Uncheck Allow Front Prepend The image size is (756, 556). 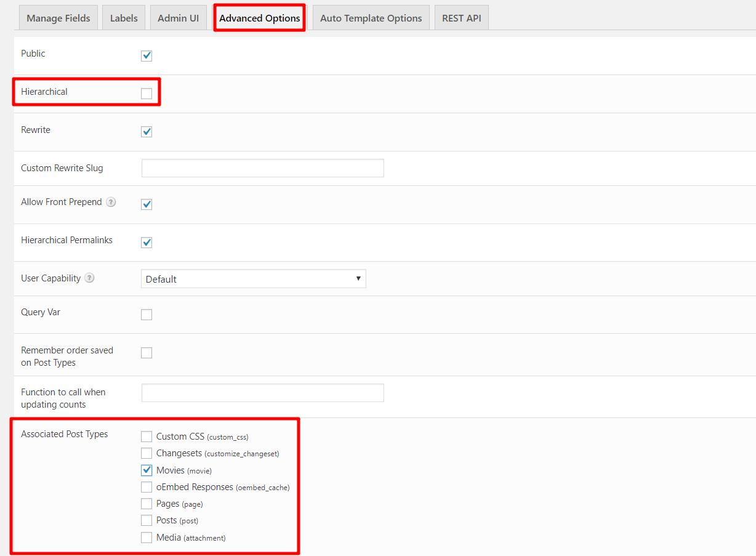click(x=147, y=204)
